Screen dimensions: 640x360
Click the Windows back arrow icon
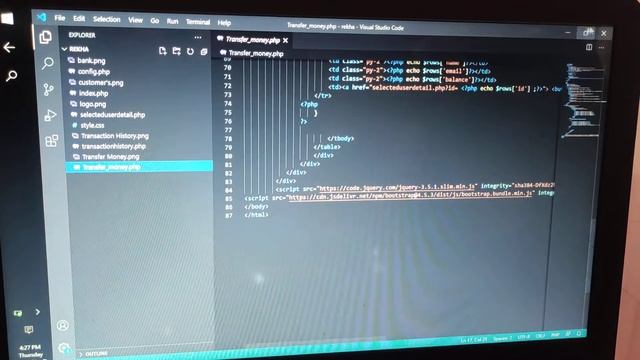coord(9,48)
